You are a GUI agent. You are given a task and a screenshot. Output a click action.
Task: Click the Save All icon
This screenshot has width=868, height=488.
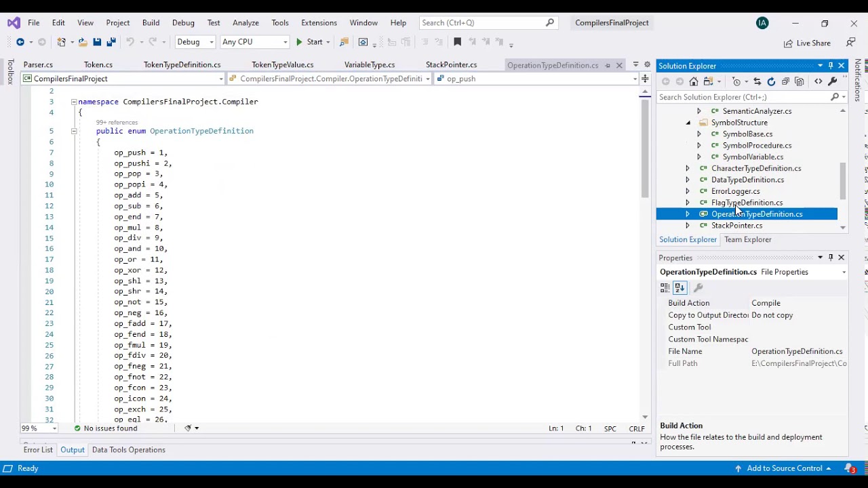pyautogui.click(x=111, y=42)
